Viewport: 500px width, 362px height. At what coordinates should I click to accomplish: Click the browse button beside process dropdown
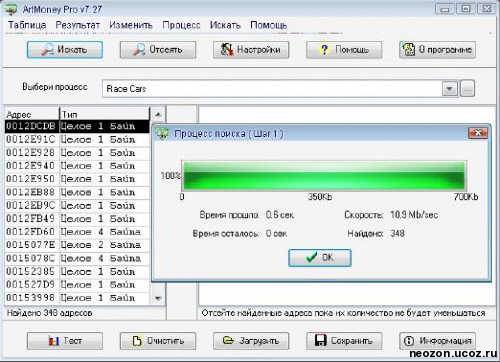(x=467, y=89)
